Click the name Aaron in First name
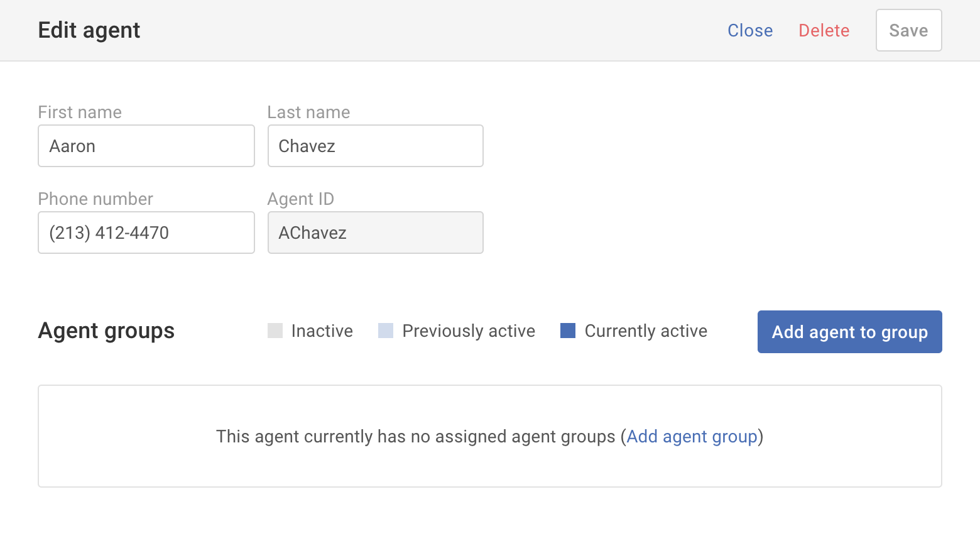980x553 pixels. tap(72, 146)
